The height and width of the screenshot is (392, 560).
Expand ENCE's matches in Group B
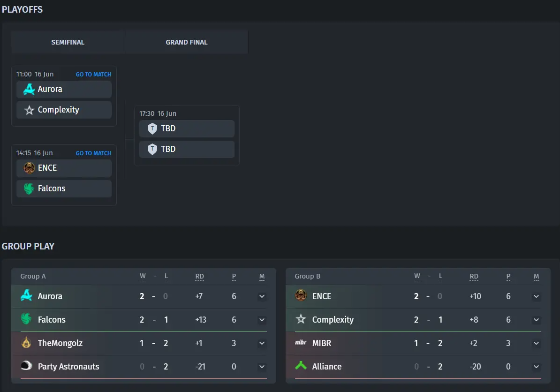pos(536,296)
